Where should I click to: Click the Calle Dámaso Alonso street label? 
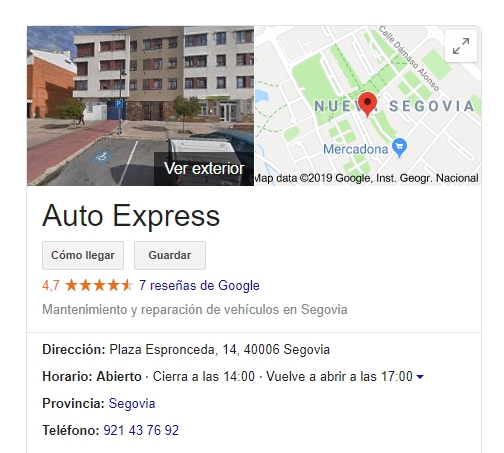point(409,59)
